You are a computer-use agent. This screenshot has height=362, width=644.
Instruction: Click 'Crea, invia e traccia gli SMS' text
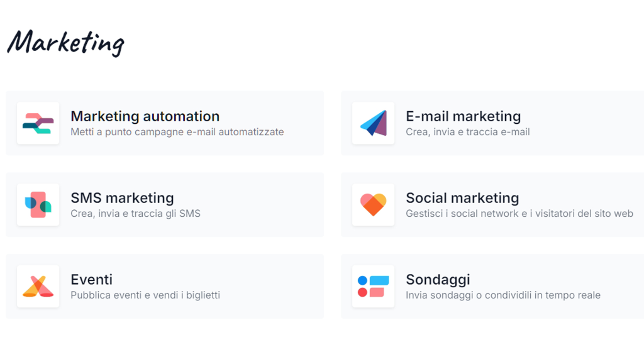(x=136, y=214)
